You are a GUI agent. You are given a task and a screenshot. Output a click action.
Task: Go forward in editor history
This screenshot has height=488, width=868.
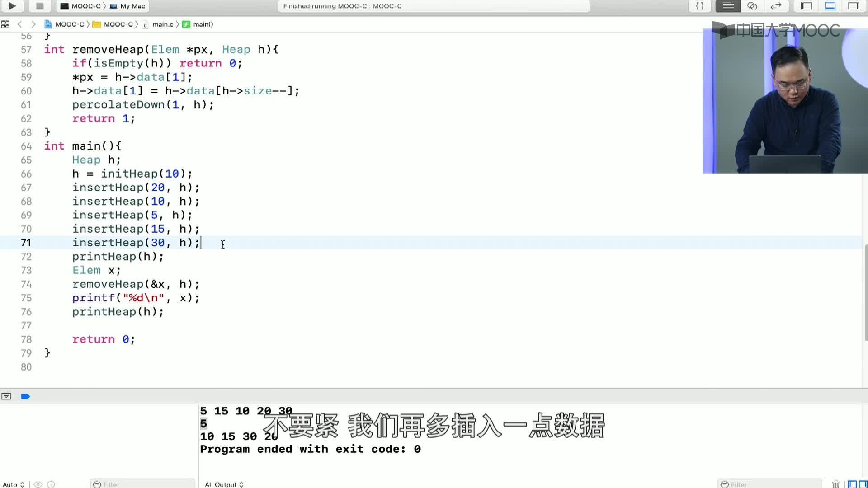click(x=33, y=24)
